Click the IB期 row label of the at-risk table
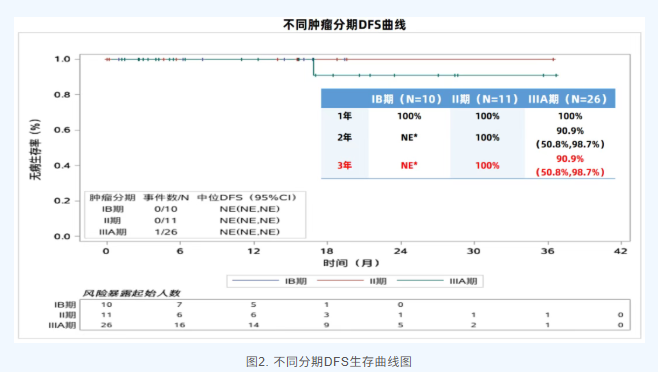Image resolution: width=658 pixels, height=372 pixels. click(x=65, y=305)
